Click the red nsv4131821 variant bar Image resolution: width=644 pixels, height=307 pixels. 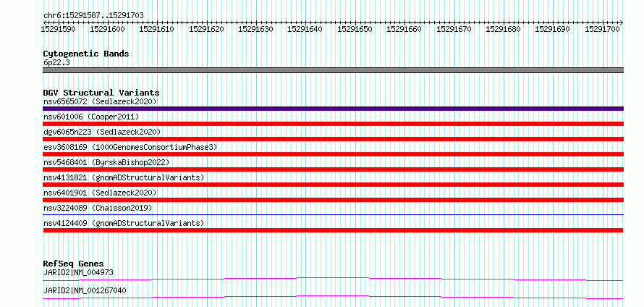[x=333, y=185]
